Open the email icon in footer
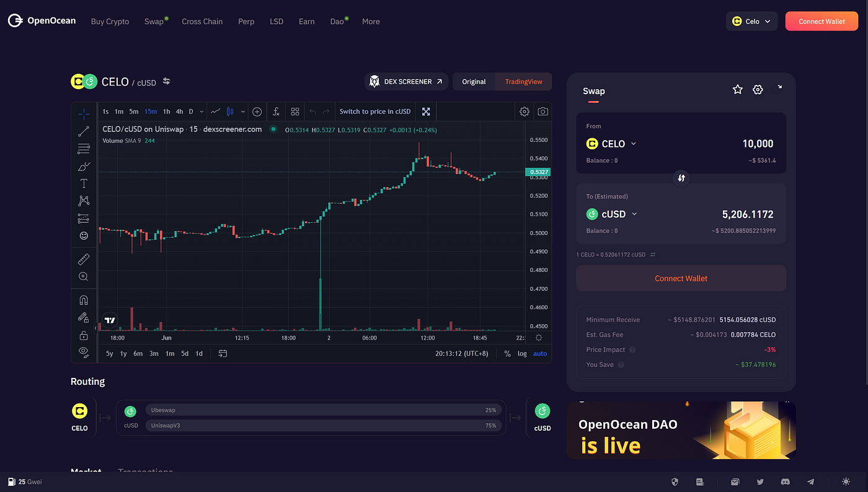This screenshot has height=492, width=868. [x=735, y=481]
